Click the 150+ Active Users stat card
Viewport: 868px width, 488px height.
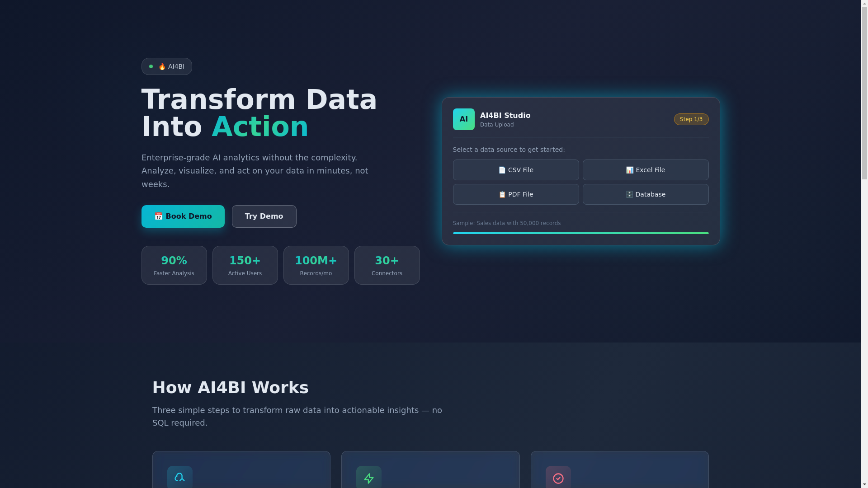[245, 265]
